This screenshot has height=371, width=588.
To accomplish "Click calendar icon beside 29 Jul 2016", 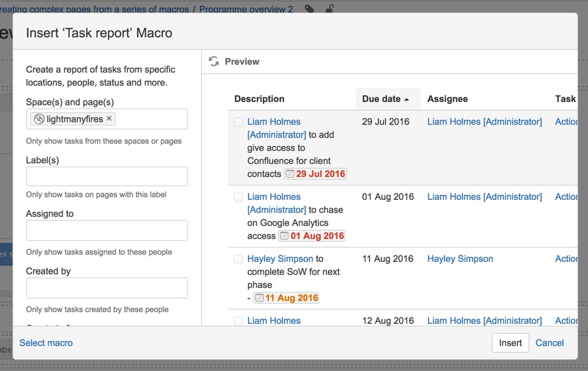I will tap(290, 174).
